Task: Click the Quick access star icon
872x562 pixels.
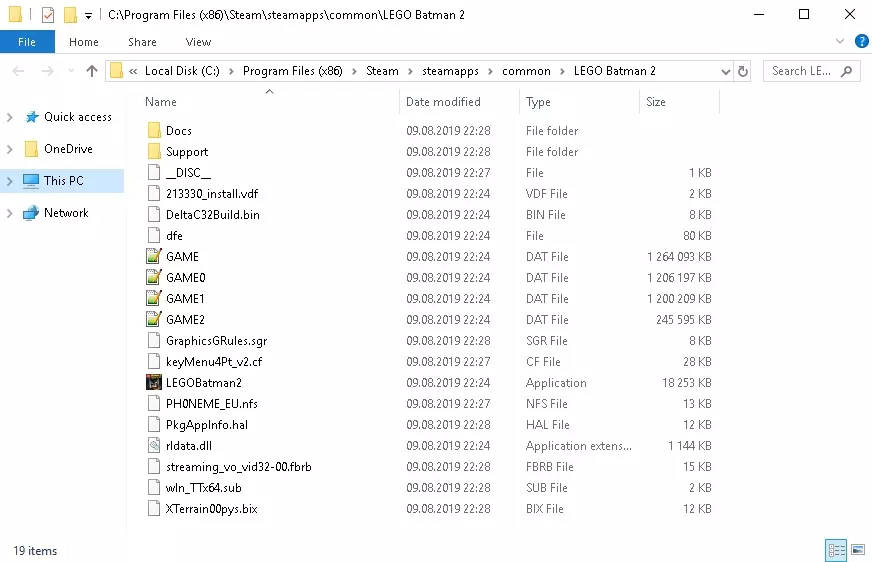Action: [x=32, y=117]
